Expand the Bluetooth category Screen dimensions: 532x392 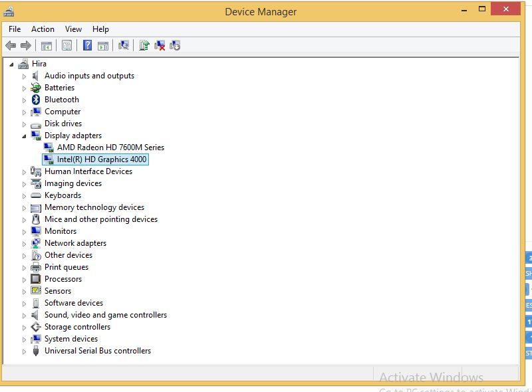[25, 100]
